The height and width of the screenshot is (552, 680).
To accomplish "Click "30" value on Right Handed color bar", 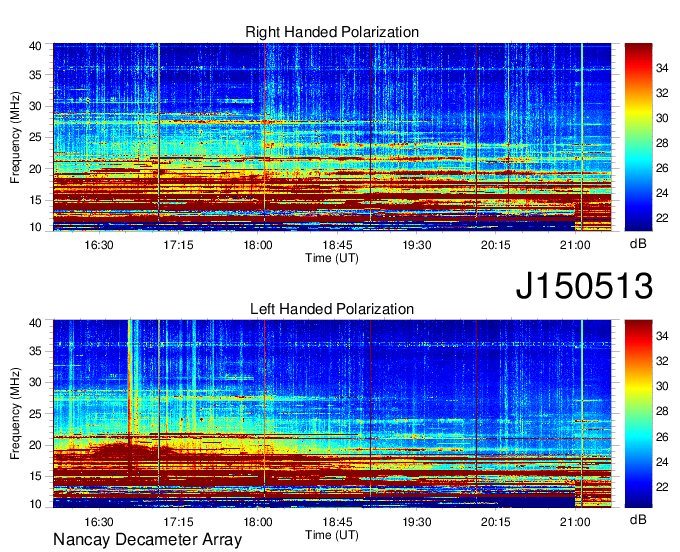I will click(662, 118).
